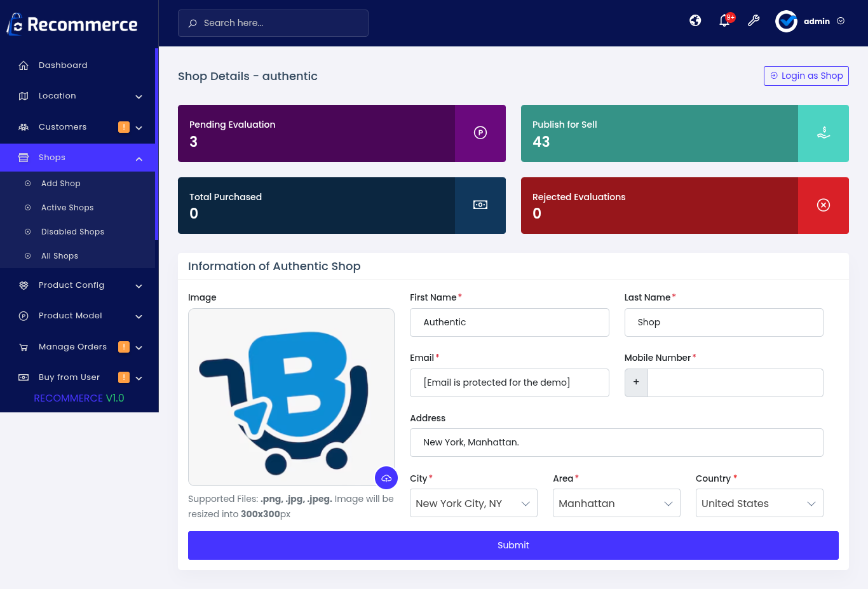
Task: Expand the Product Model chevron
Action: click(x=139, y=316)
